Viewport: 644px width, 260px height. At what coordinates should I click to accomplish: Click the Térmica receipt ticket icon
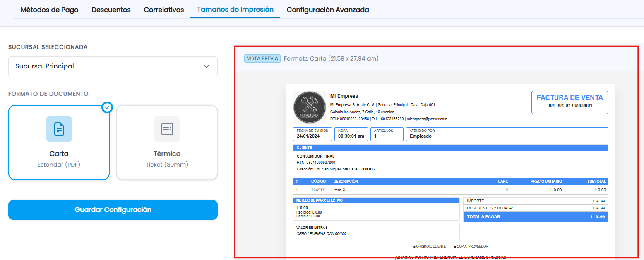point(167,129)
